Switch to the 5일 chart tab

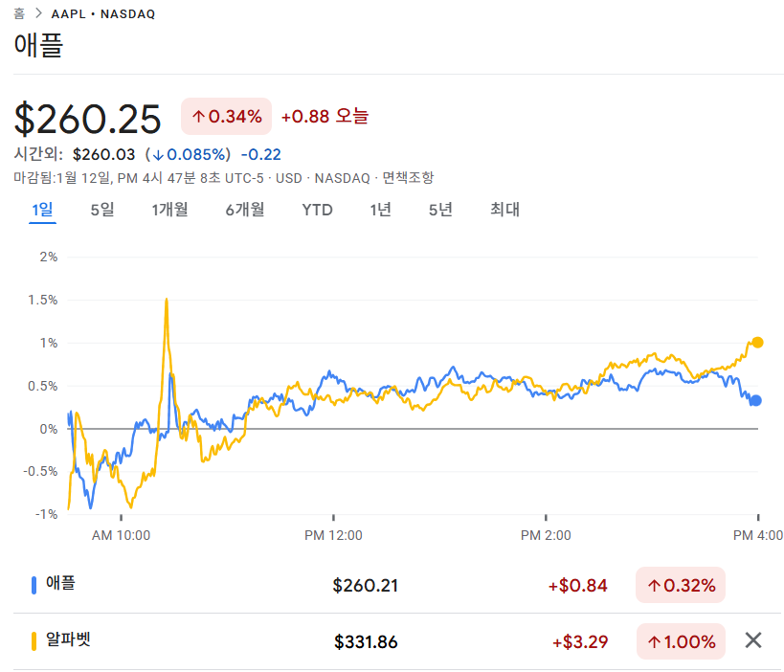pyautogui.click(x=101, y=210)
